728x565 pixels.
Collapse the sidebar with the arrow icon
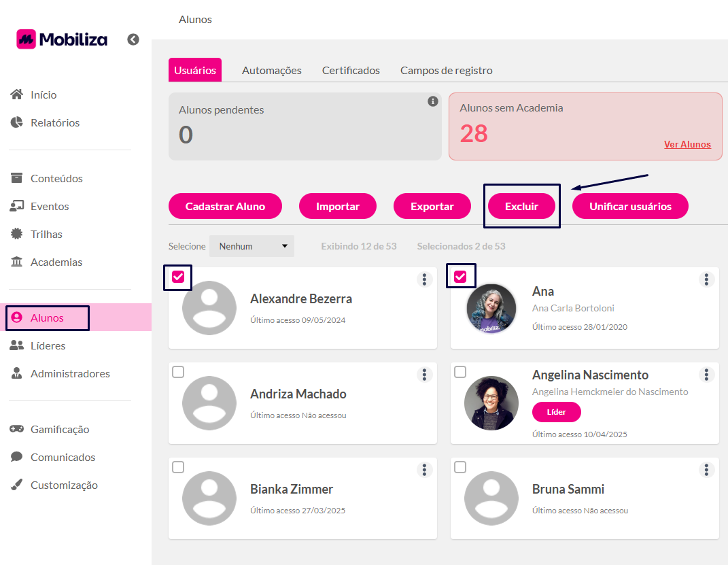[133, 39]
